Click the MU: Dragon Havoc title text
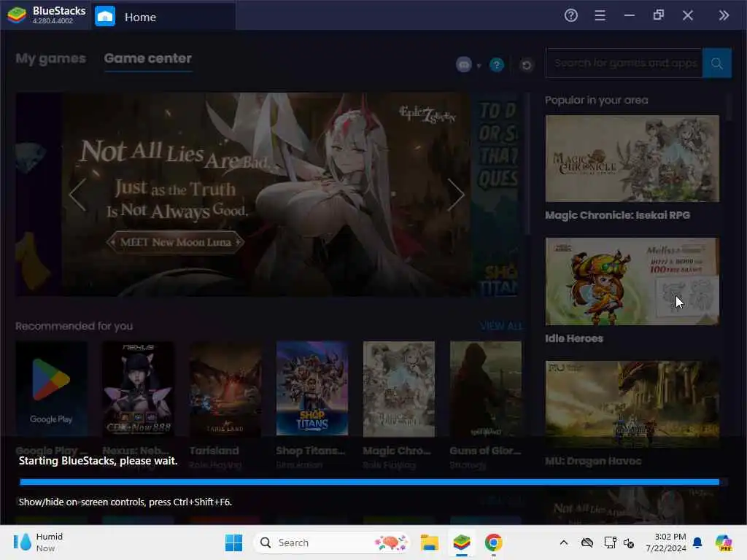747x560 pixels. 593,461
